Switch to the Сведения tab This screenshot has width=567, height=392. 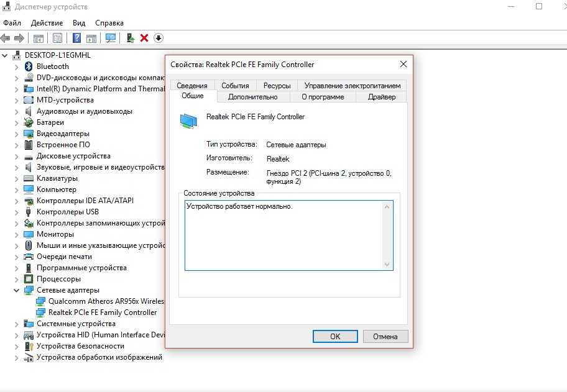(x=192, y=86)
